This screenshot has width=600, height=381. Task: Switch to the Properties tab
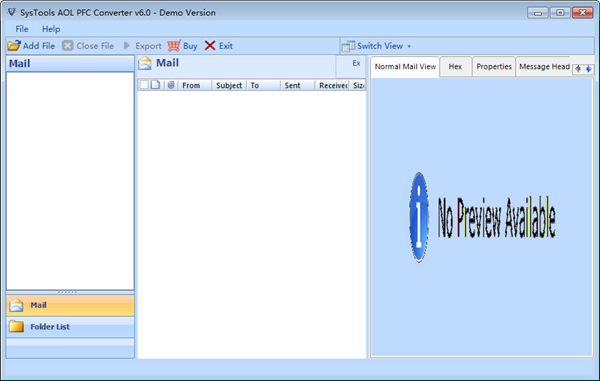coord(494,67)
